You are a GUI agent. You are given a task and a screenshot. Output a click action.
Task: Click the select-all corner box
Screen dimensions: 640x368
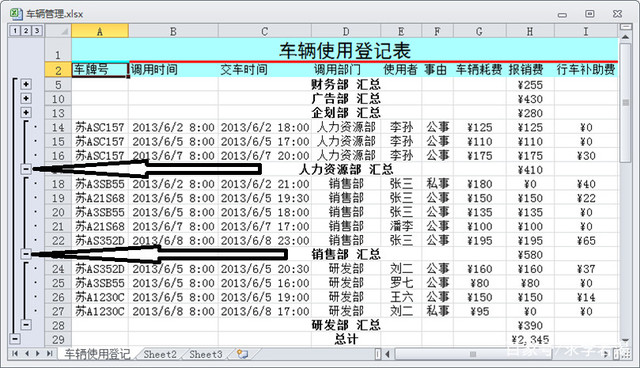(x=58, y=31)
